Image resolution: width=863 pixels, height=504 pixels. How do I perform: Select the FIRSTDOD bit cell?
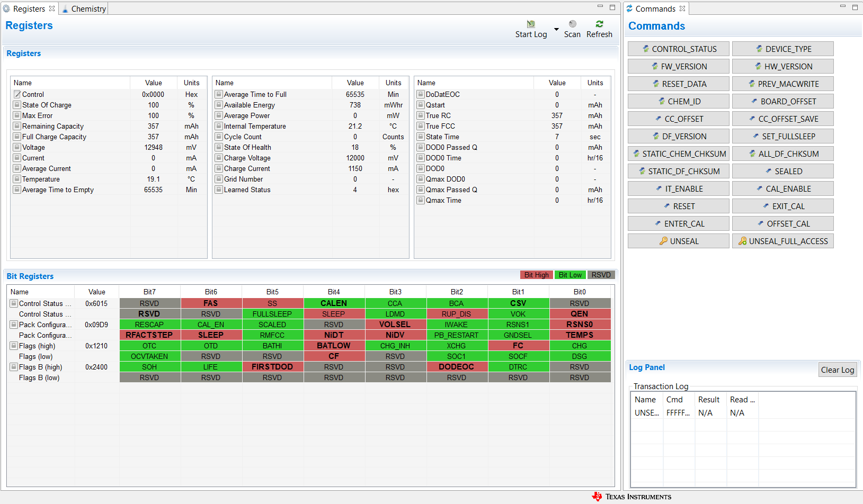272,367
